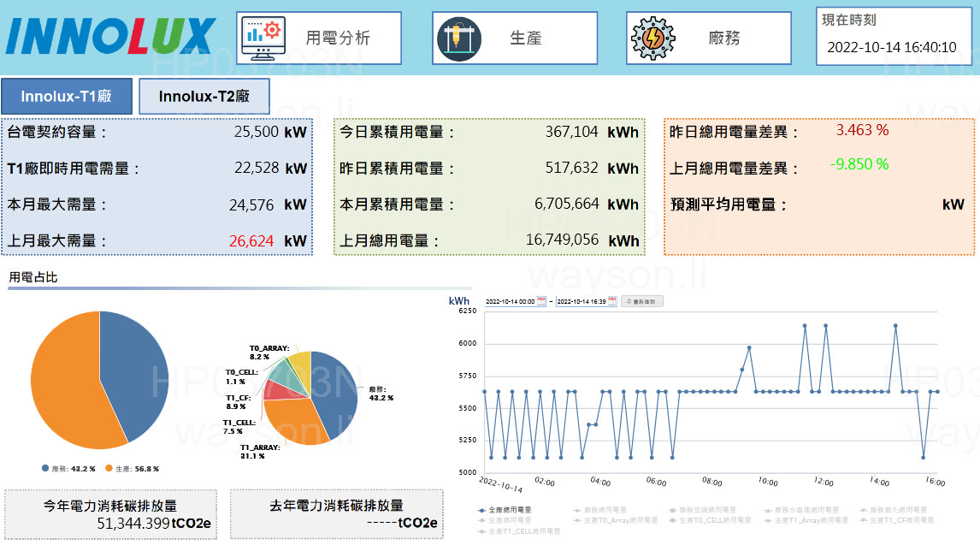Image resolution: width=980 pixels, height=545 pixels.
Task: Click the 昨日累積用電量 value 517,632
Action: (571, 169)
